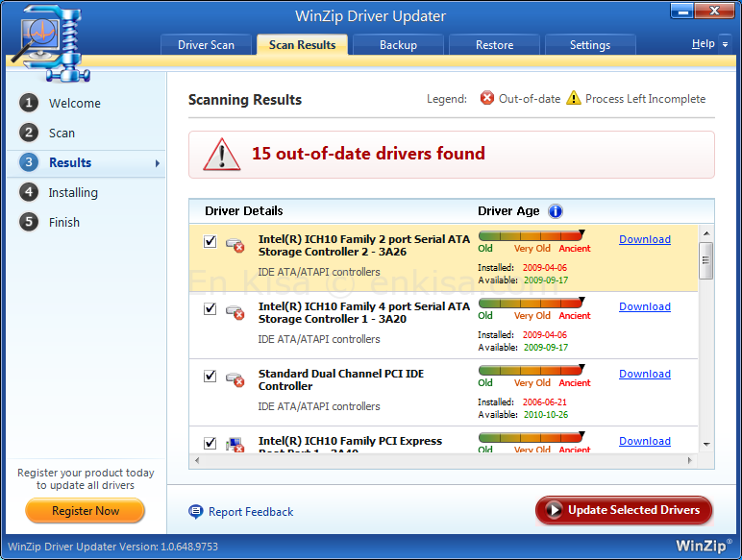
Task: Click the step 3 Results number icon
Action: pos(29,162)
